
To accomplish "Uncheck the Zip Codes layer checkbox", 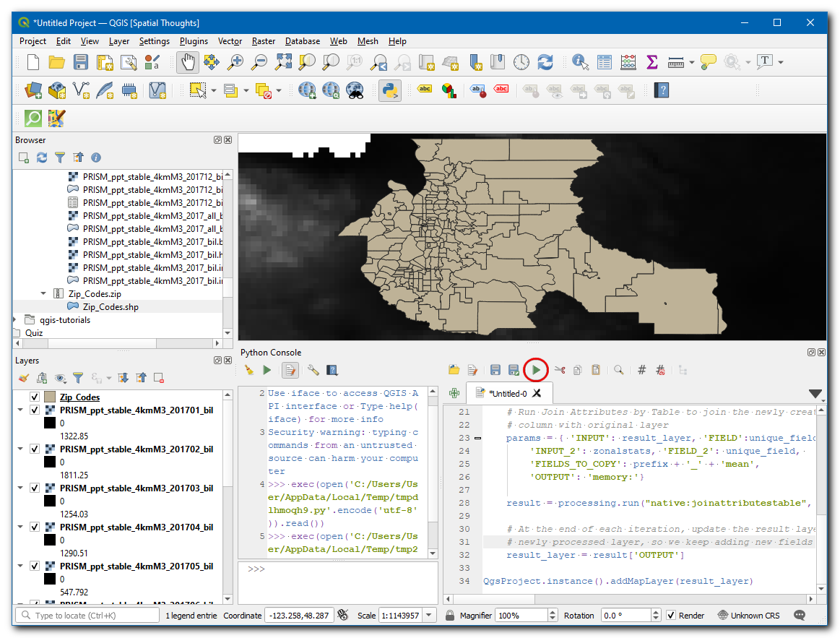I will click(34, 397).
